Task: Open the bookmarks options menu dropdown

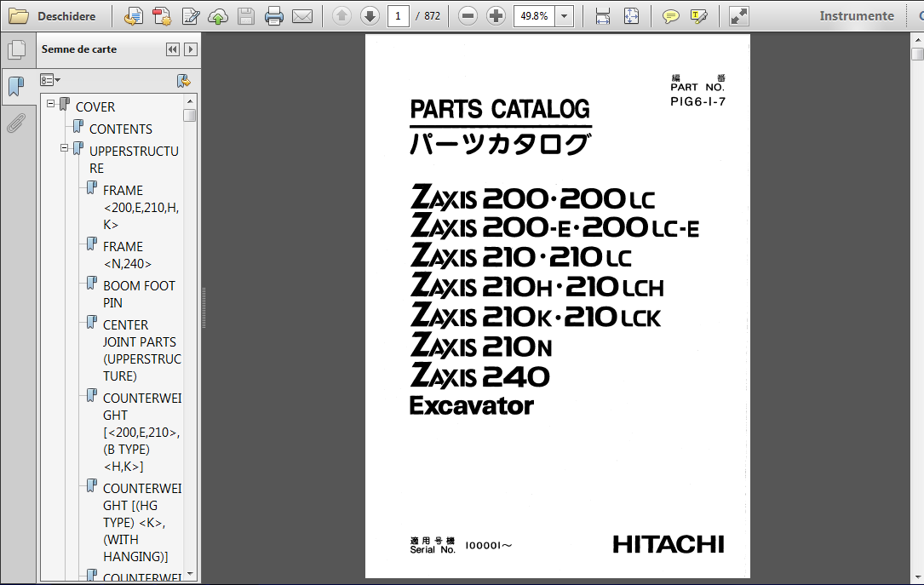Action: [x=50, y=80]
